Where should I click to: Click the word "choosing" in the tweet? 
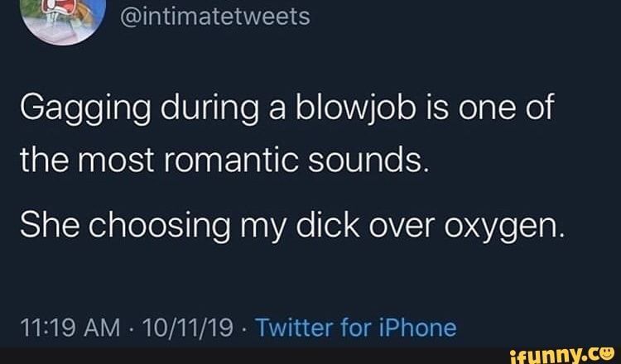tap(159, 229)
